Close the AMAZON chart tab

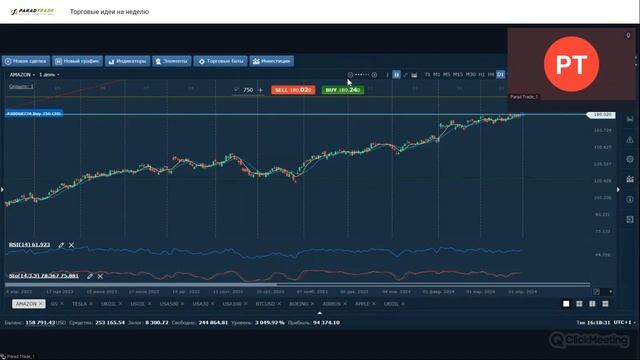pos(41,304)
